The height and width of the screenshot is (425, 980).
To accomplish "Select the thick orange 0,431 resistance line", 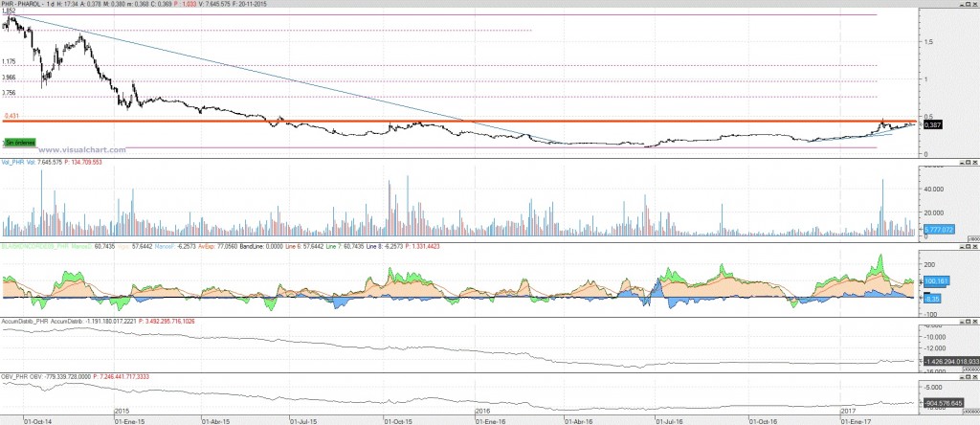I will 287,121.
